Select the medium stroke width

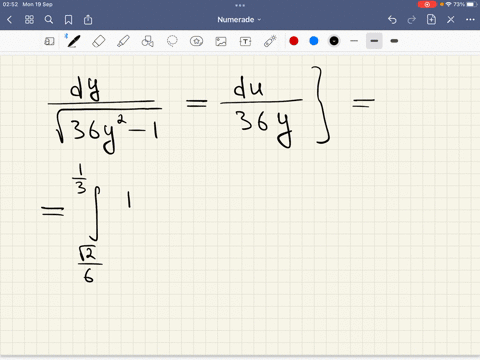click(x=374, y=41)
